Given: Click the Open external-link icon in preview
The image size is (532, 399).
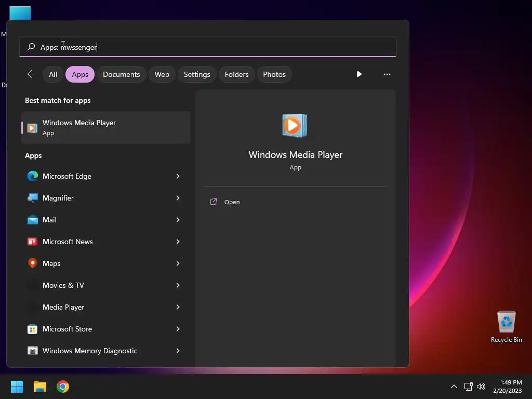Looking at the screenshot, I should coord(214,202).
